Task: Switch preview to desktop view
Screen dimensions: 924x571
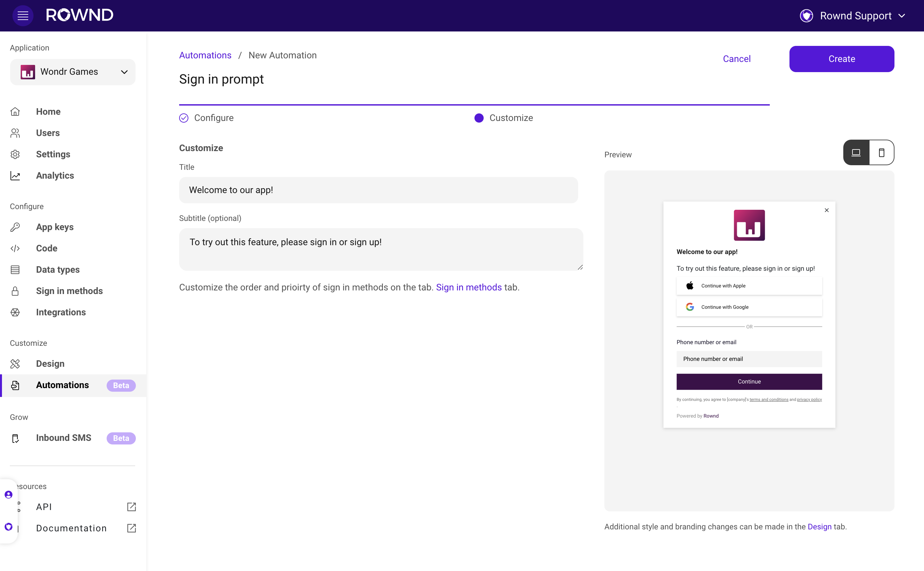Action: [x=856, y=152]
